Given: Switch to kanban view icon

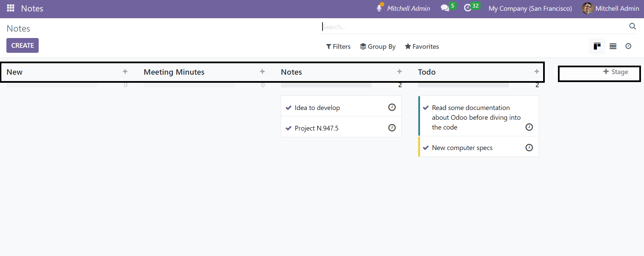Looking at the screenshot, I should (597, 46).
